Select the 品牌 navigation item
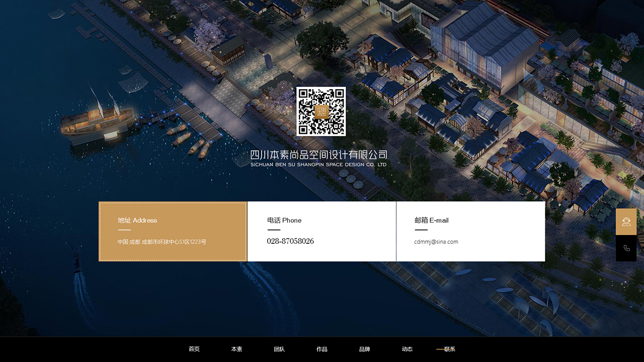This screenshot has height=362, width=644. click(364, 349)
